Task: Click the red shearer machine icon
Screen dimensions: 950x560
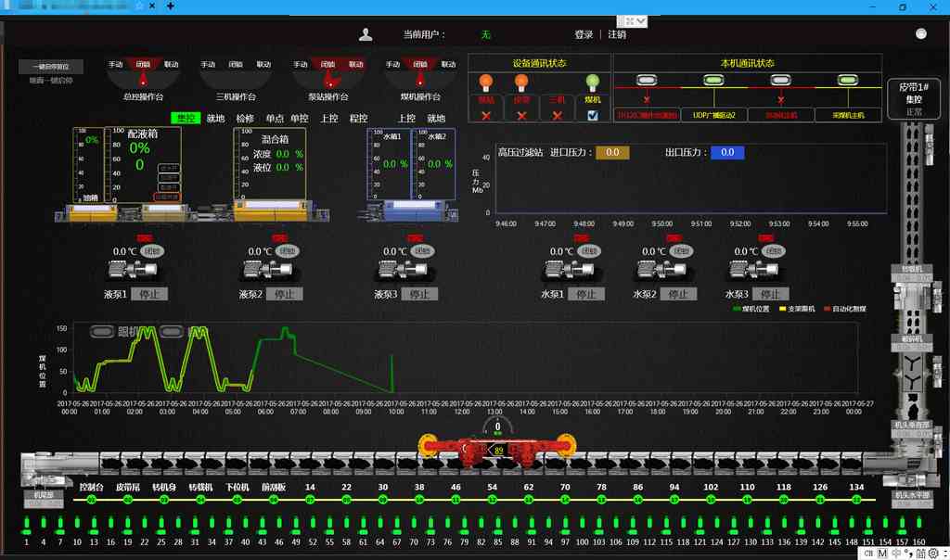Action: coord(498,451)
